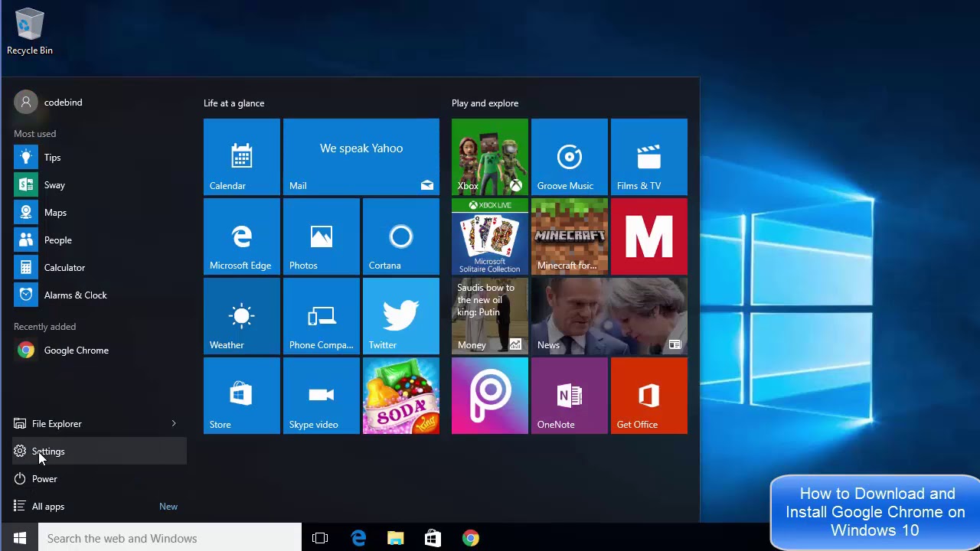Open the Calendar tile
980x551 pixels.
pos(242,157)
